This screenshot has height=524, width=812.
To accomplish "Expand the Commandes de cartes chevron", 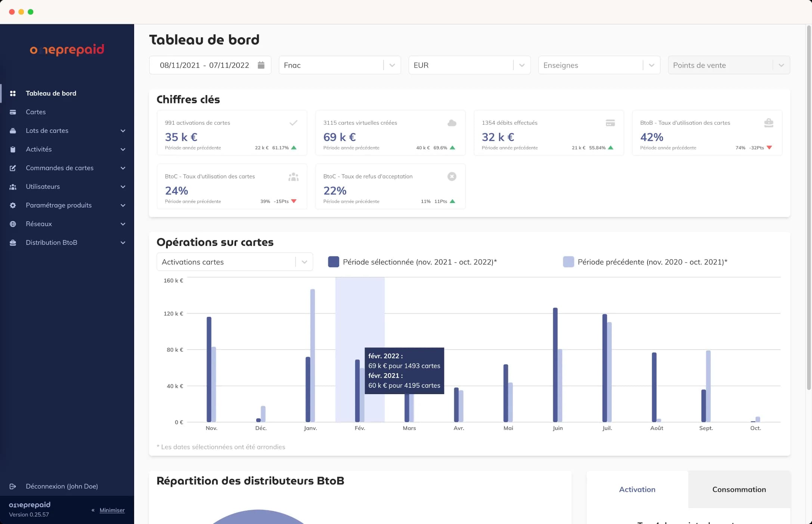I will click(123, 168).
